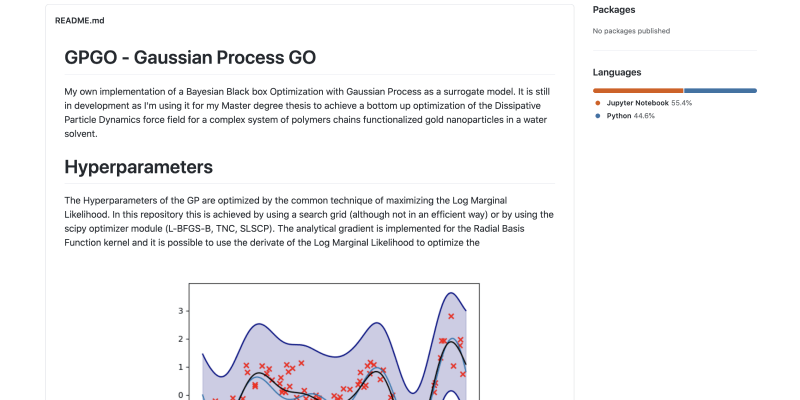Click the "No packages published" text
Image resolution: width=800 pixels, height=400 pixels.
[631, 31]
